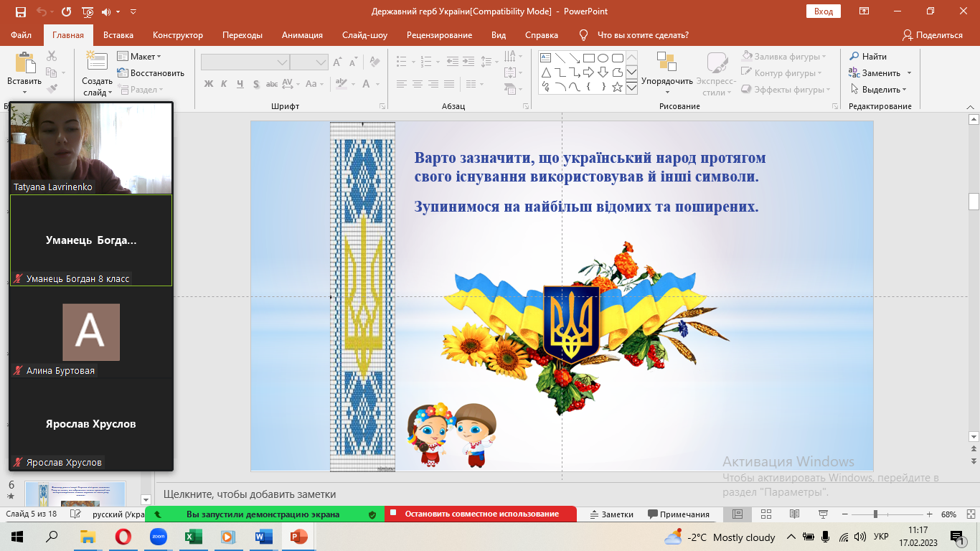Image resolution: width=980 pixels, height=551 pixels.
Task: Click the Поделиться (Share) button
Action: click(933, 35)
